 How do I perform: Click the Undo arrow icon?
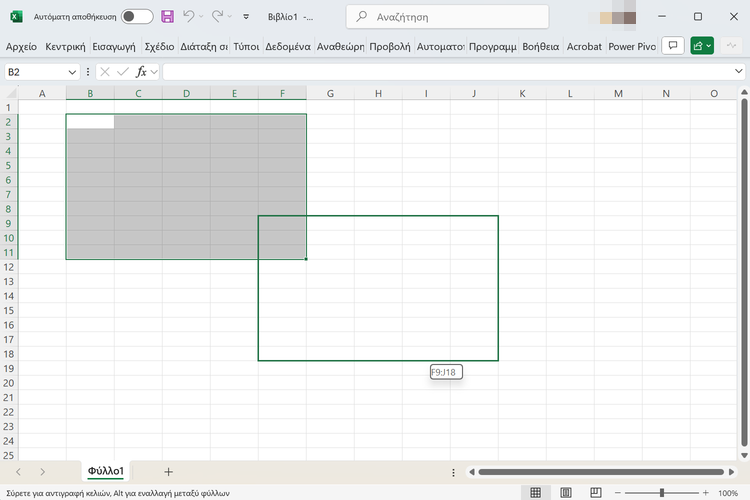click(188, 17)
